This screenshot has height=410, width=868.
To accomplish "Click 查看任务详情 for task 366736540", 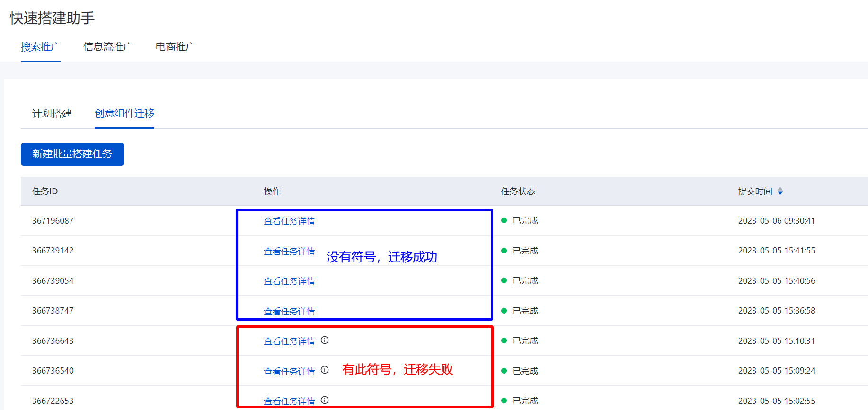I will click(x=289, y=371).
